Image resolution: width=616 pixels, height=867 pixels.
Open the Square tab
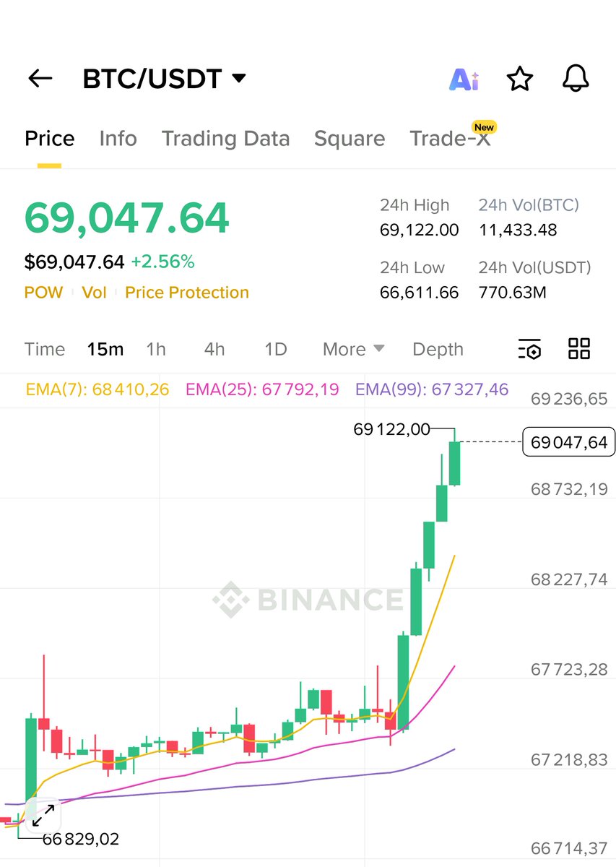[x=350, y=139]
